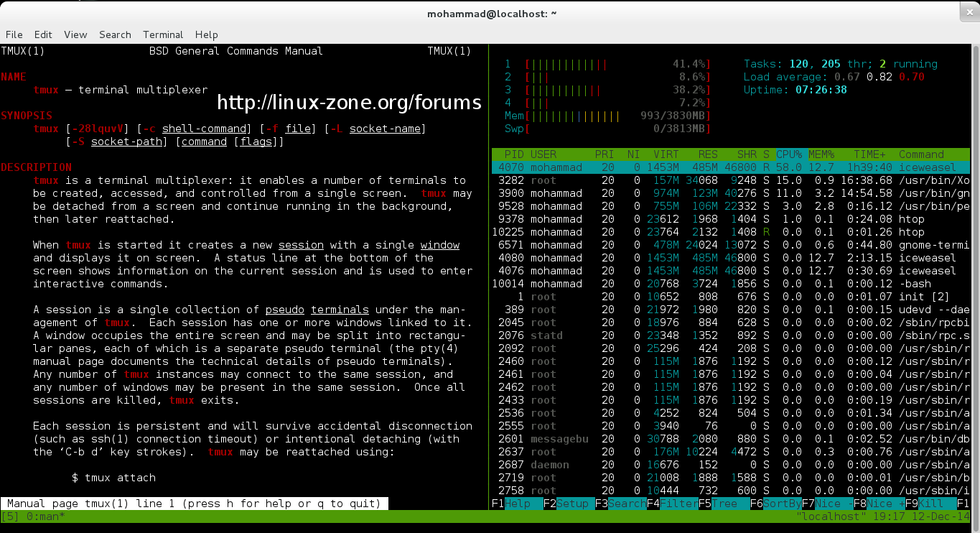980x533 pixels.
Task: Open the View menu
Action: point(75,34)
